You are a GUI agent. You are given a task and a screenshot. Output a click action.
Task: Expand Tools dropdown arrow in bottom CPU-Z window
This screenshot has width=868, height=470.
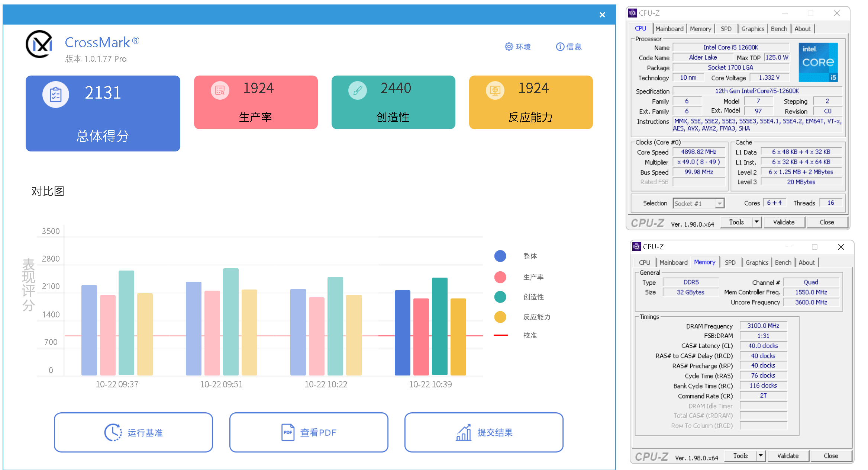(x=761, y=456)
